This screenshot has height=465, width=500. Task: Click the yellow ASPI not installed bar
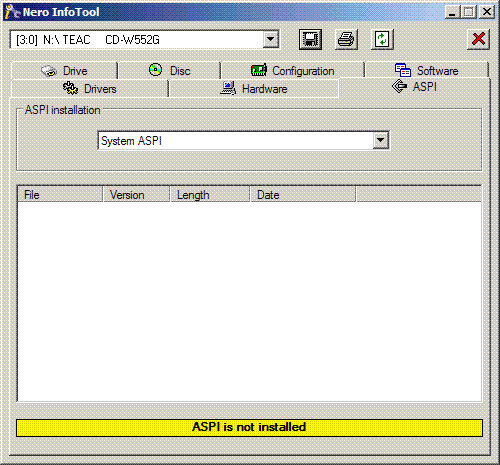pos(249,428)
